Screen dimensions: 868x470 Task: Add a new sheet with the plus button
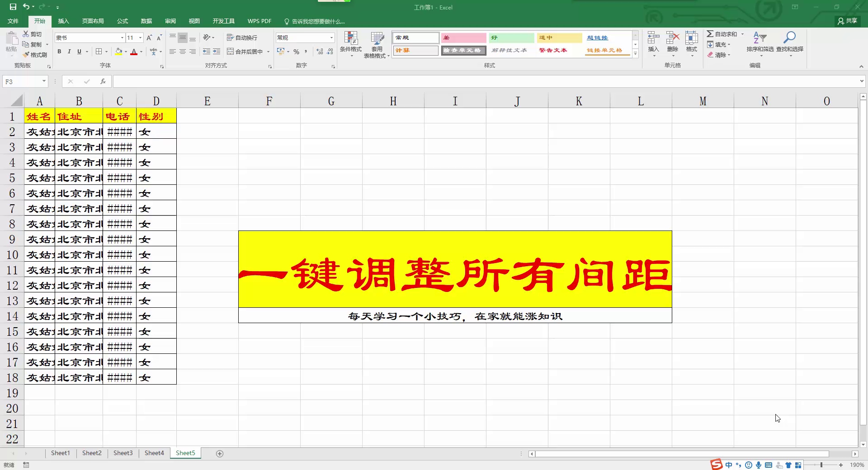(x=220, y=453)
